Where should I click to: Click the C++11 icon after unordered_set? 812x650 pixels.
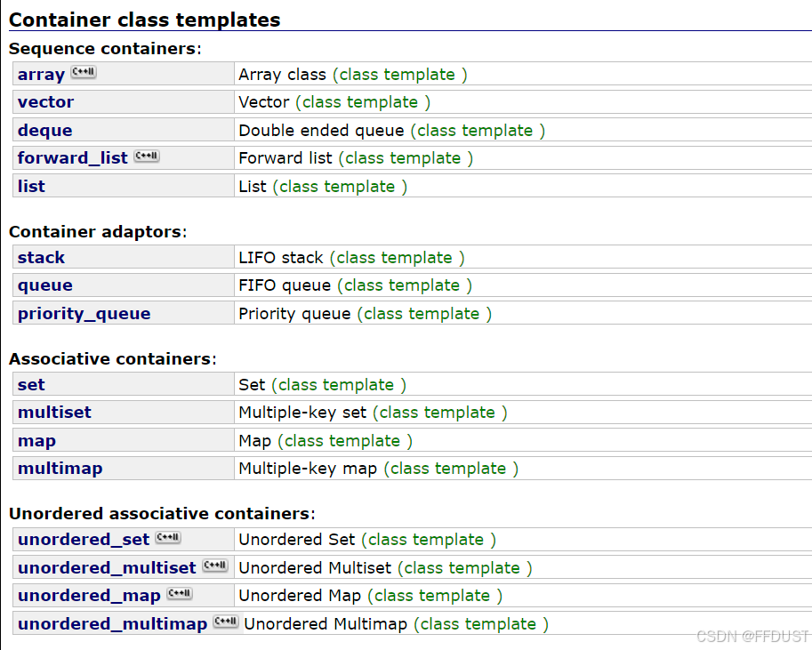pos(168,537)
